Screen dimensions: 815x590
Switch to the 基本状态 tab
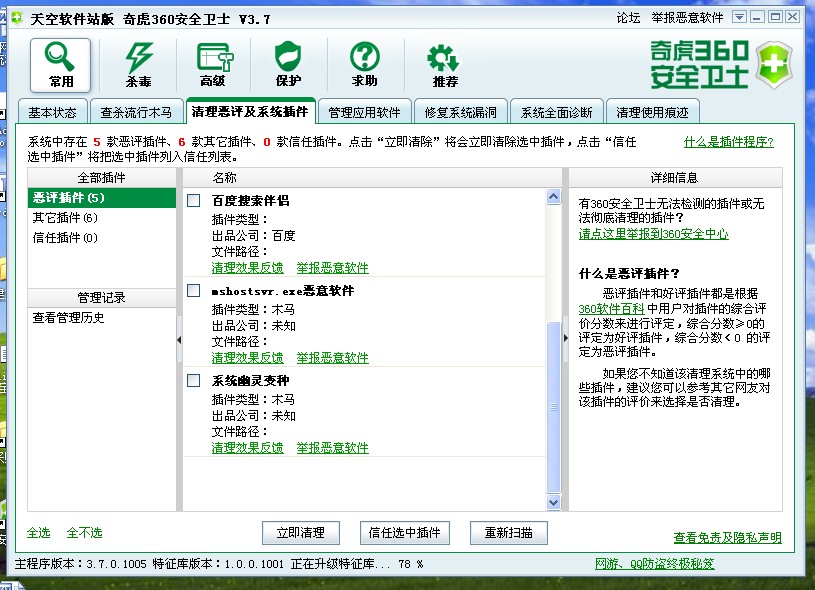tap(52, 112)
